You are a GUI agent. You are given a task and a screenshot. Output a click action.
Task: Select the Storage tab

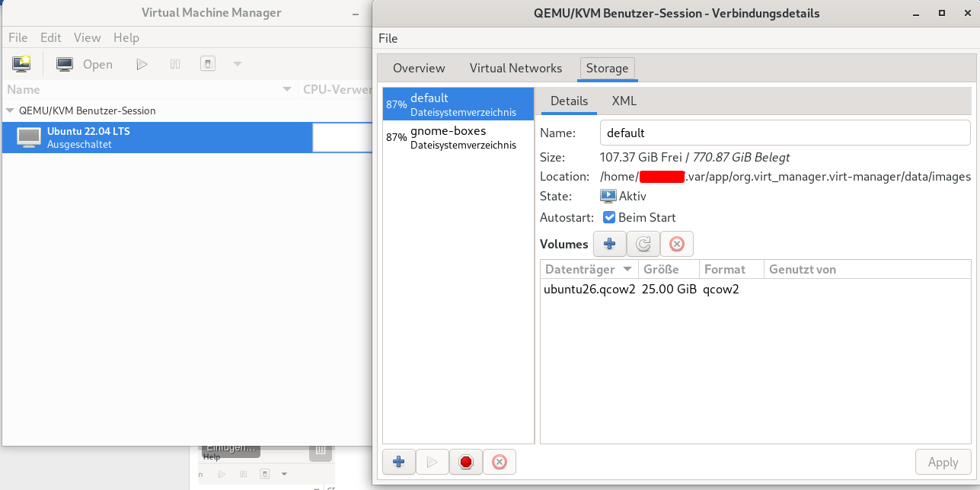[x=607, y=68]
